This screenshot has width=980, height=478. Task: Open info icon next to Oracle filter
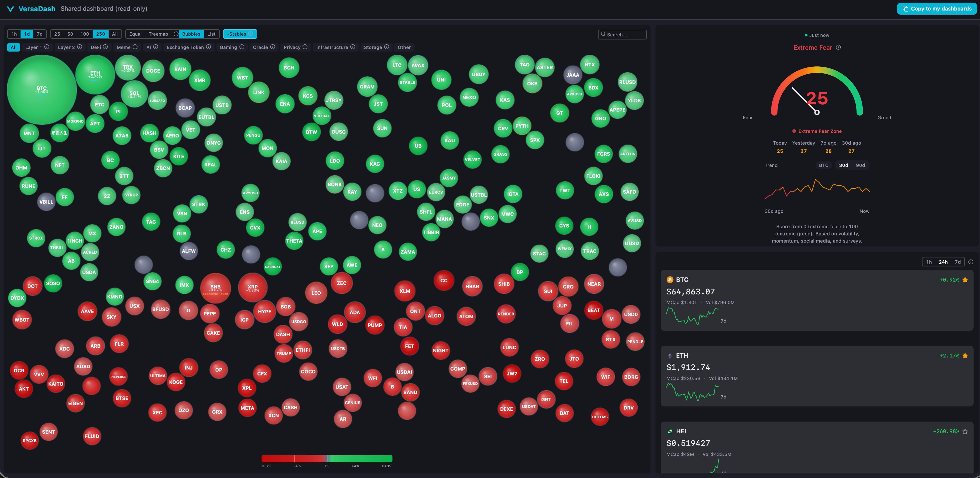[273, 47]
